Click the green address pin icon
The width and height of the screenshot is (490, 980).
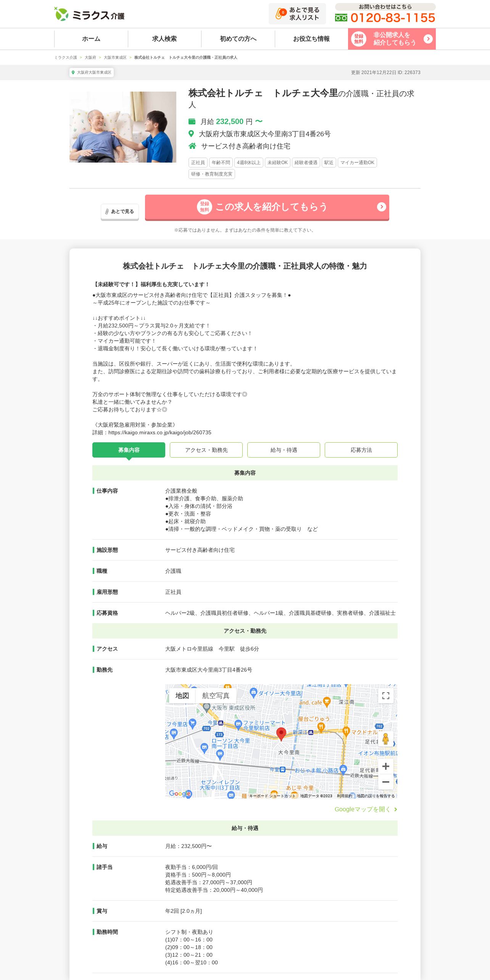point(192,134)
